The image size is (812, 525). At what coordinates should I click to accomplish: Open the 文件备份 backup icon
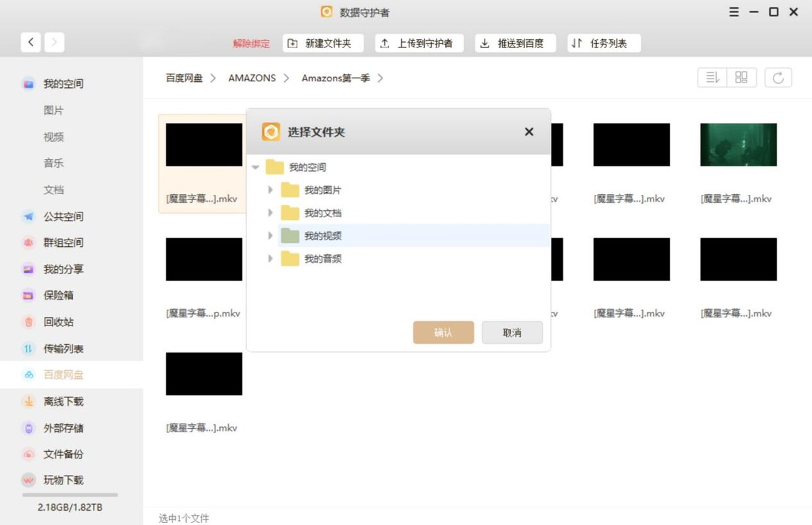(28, 455)
